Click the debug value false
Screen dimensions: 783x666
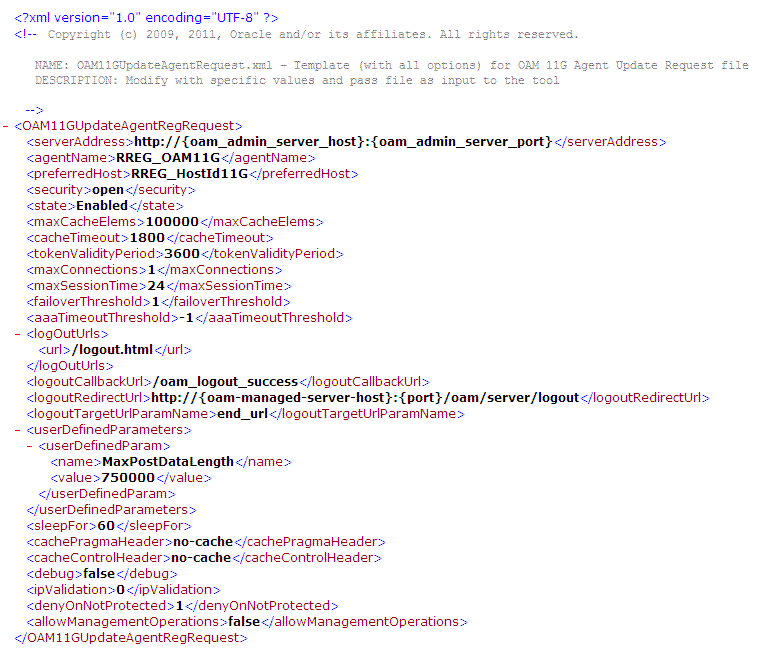[99, 574]
